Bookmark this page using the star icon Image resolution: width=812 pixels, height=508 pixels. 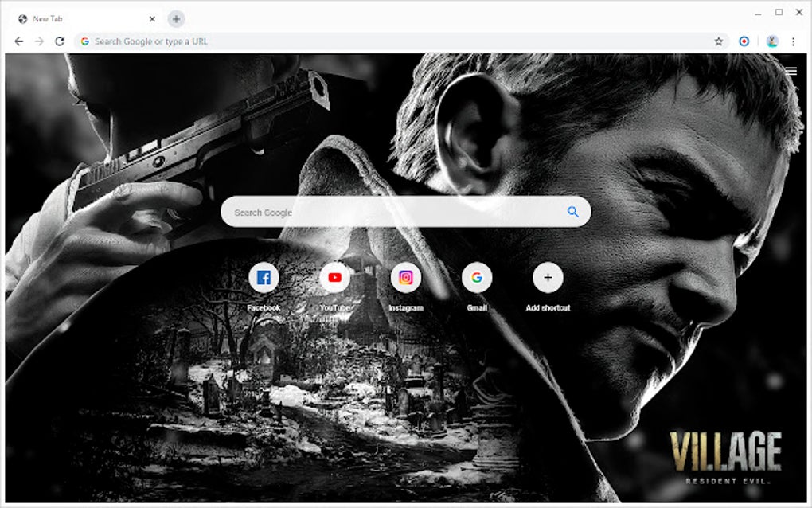click(718, 41)
